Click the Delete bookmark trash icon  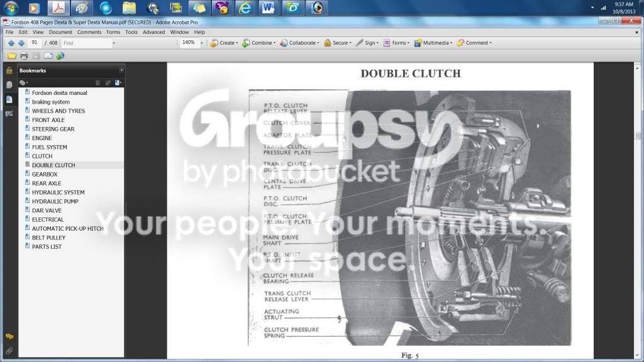pos(97,83)
